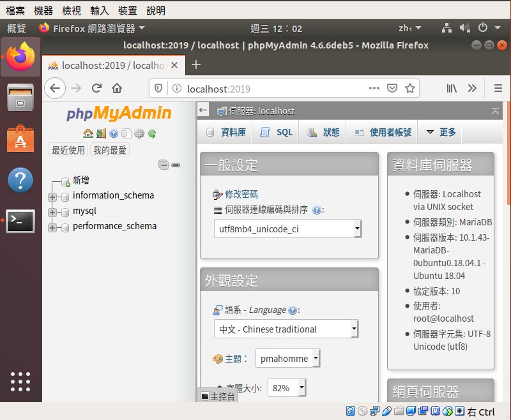Expand the mysql database node

click(x=52, y=213)
